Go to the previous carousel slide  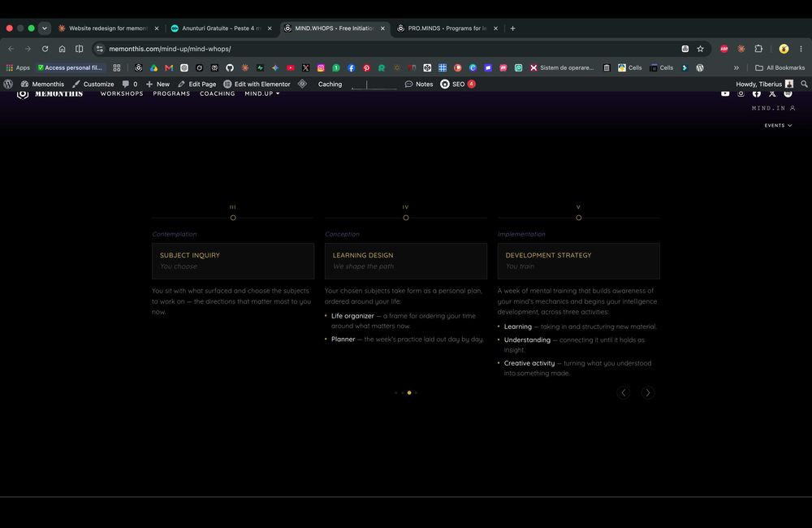[x=624, y=393]
